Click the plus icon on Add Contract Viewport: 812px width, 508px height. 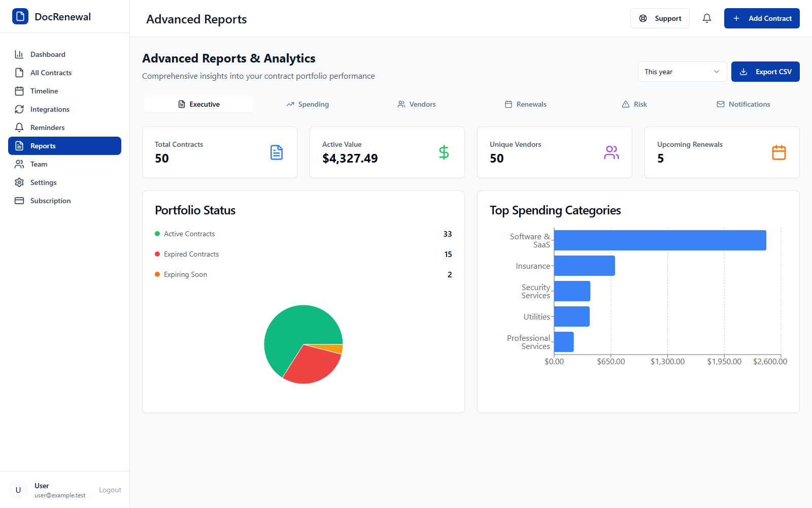tap(736, 18)
